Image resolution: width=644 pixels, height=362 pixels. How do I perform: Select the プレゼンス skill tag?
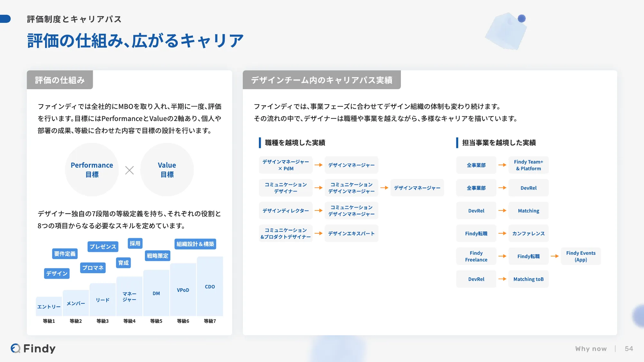[103, 247]
